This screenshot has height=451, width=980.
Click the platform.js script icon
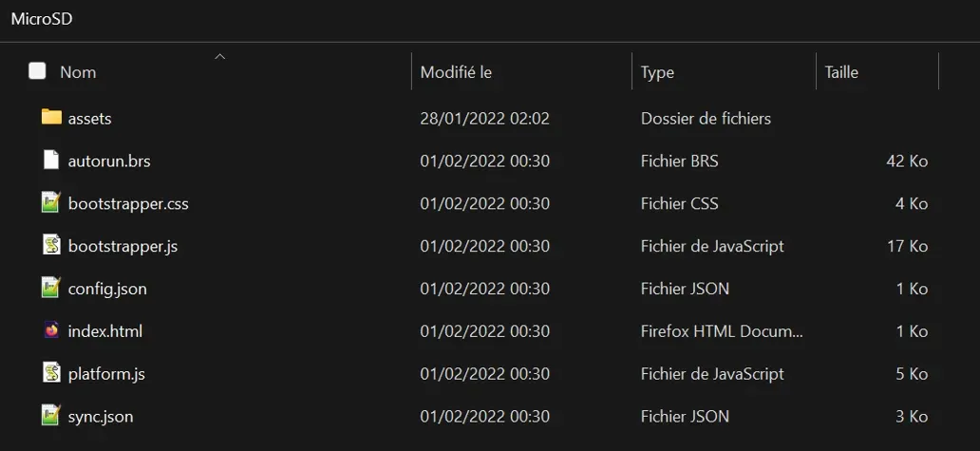pos(51,373)
